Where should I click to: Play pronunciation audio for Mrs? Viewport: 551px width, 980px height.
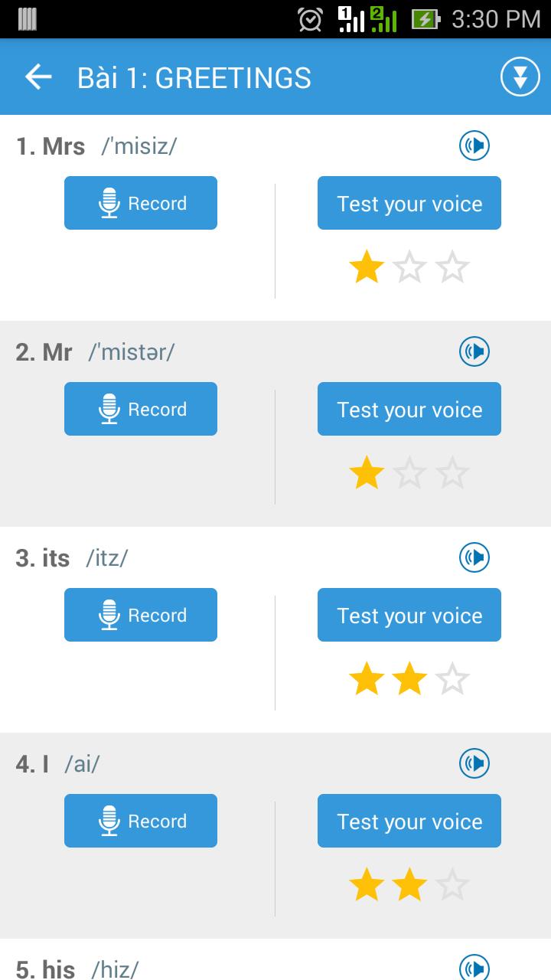coord(474,145)
